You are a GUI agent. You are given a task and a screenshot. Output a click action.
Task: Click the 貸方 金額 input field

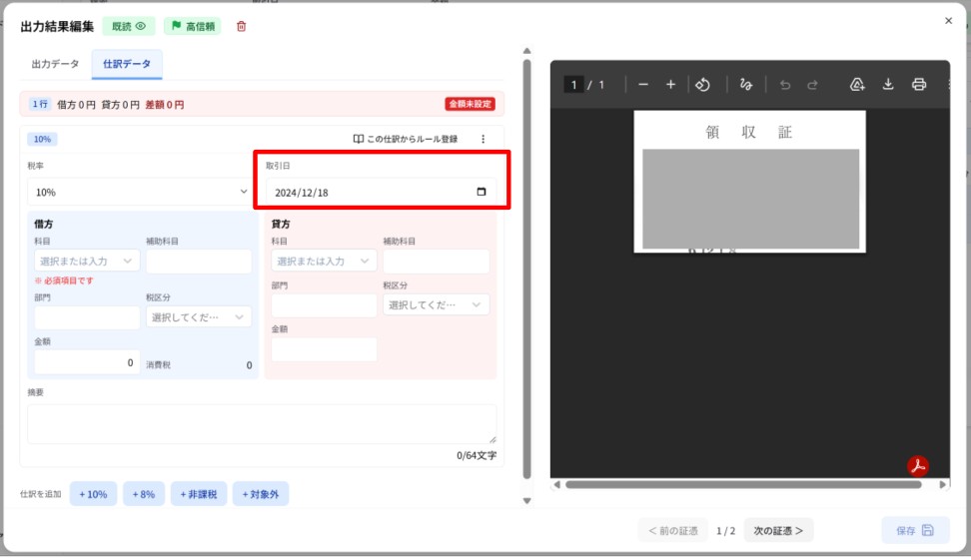(x=324, y=349)
